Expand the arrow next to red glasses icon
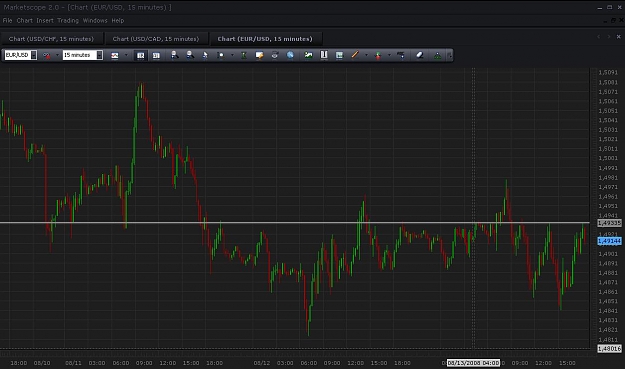The height and width of the screenshot is (369, 625). (57, 55)
